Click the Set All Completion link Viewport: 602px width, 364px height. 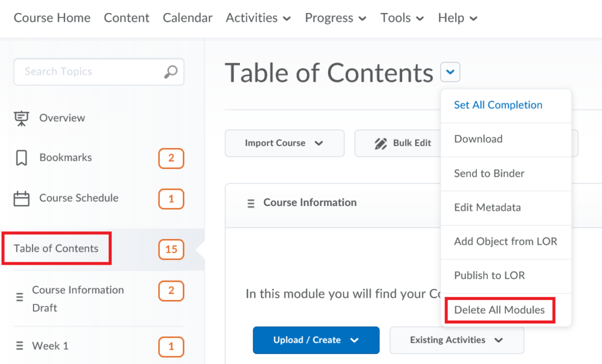pos(497,105)
